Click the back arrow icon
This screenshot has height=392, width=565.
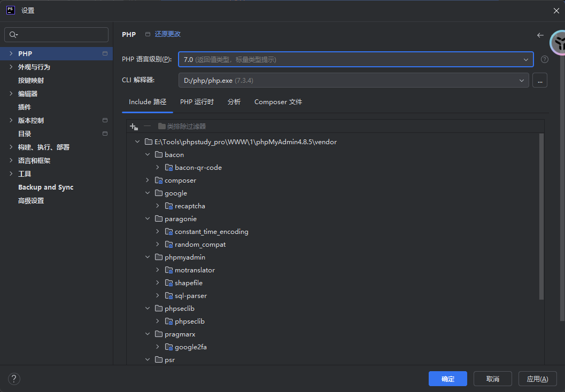(x=540, y=35)
